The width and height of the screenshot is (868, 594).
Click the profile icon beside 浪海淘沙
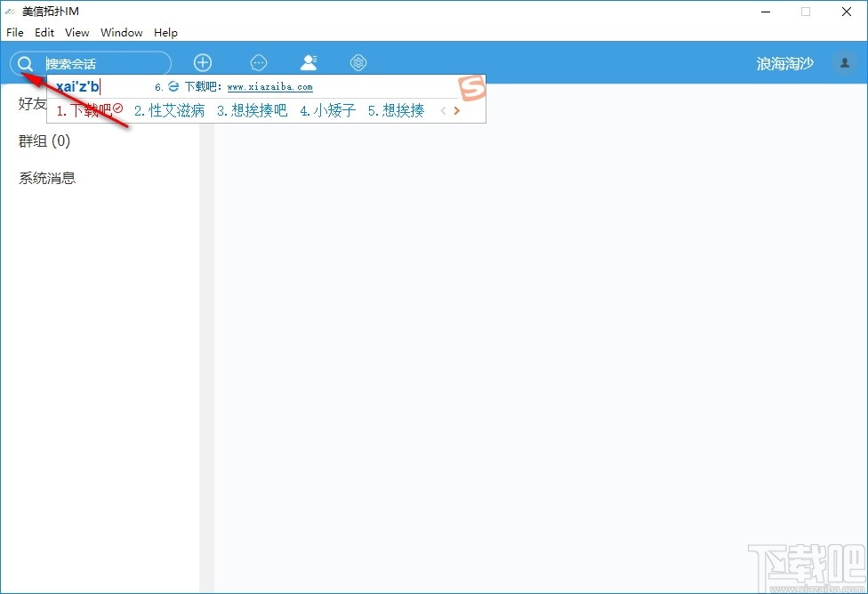(x=843, y=63)
